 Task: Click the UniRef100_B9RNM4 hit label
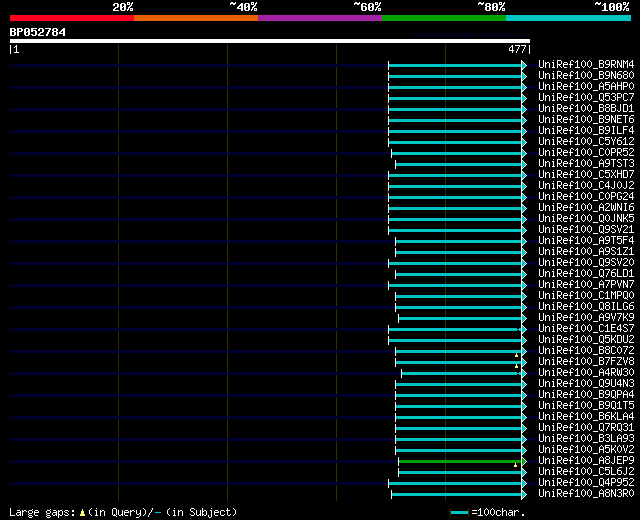pyautogui.click(x=586, y=64)
